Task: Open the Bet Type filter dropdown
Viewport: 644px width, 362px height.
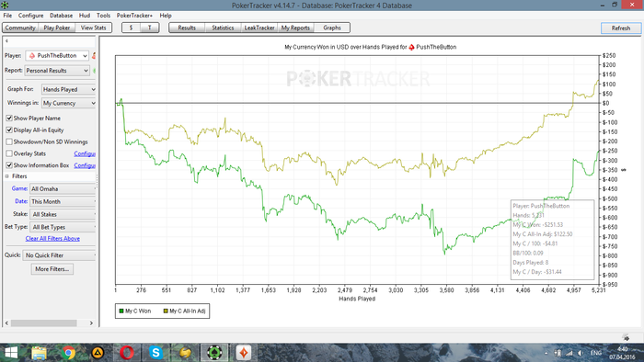Action: coord(63,227)
